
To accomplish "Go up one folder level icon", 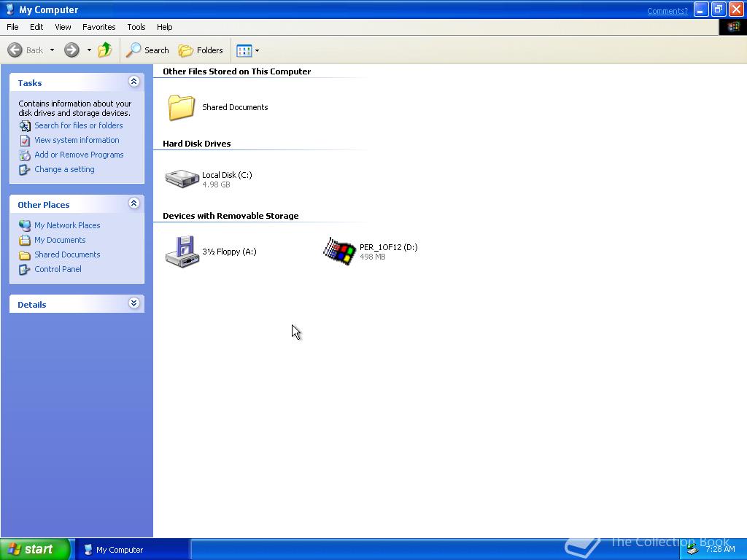I will [105, 50].
